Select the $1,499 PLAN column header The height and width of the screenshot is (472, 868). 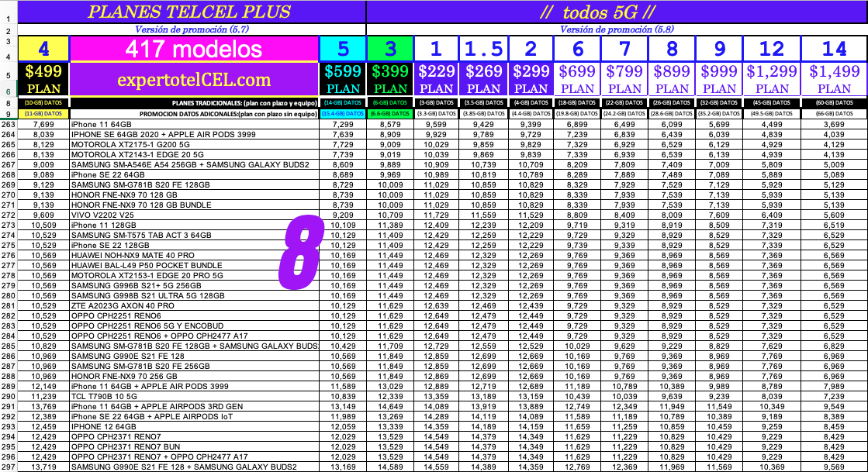834,79
